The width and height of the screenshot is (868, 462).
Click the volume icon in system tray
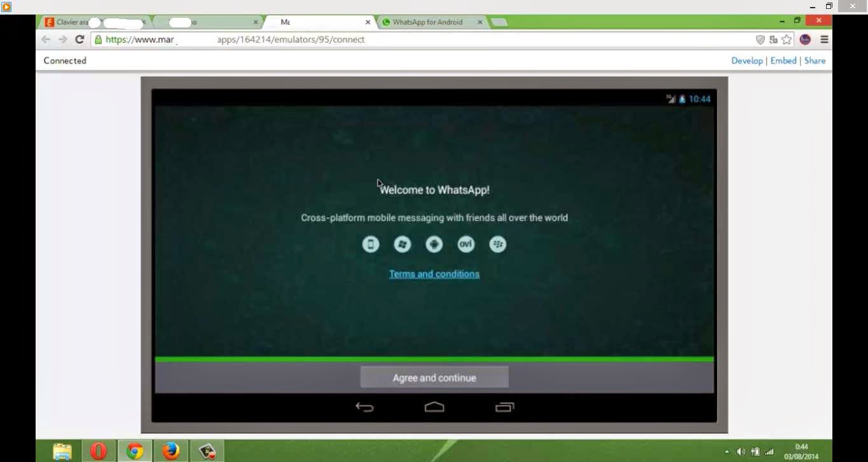741,452
